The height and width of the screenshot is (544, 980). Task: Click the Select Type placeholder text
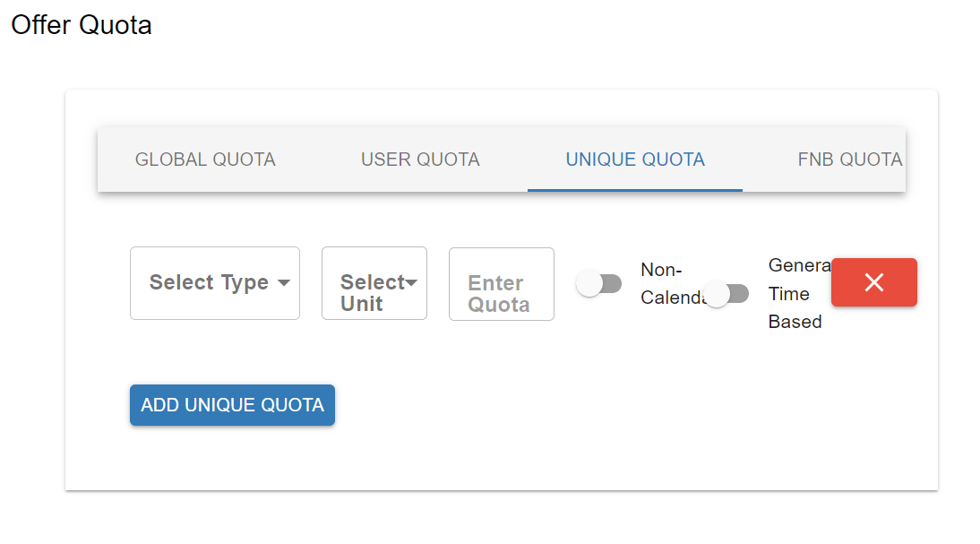coord(209,283)
